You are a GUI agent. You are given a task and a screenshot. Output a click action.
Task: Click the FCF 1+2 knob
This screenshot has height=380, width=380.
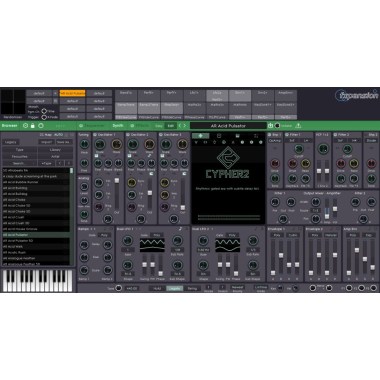323,149
